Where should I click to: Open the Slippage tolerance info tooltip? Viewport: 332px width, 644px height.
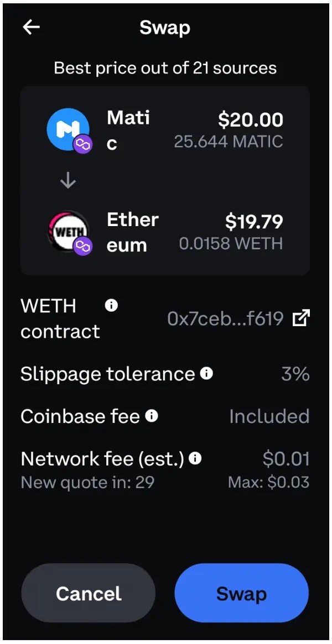(x=206, y=374)
